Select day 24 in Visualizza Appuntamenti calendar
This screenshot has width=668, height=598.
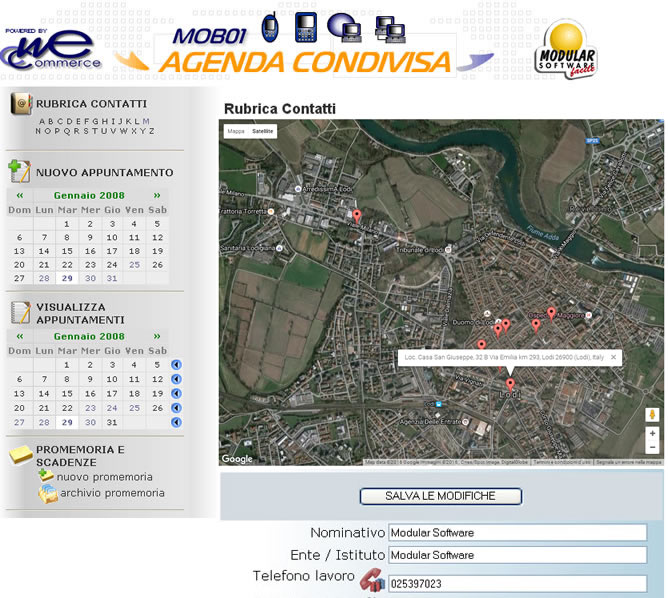(x=112, y=408)
